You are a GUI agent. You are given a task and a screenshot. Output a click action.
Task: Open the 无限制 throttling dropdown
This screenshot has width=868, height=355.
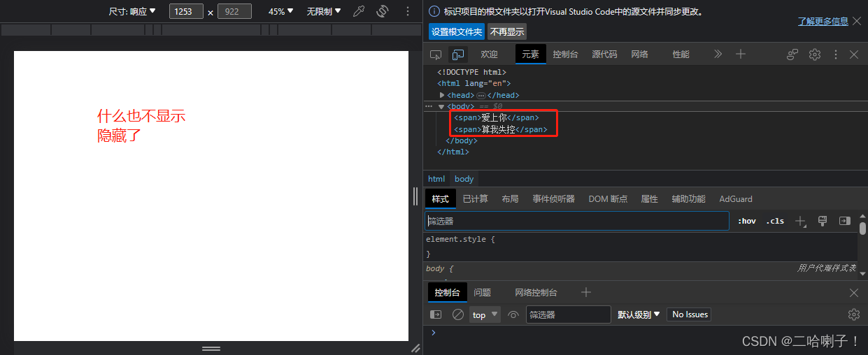(x=324, y=12)
